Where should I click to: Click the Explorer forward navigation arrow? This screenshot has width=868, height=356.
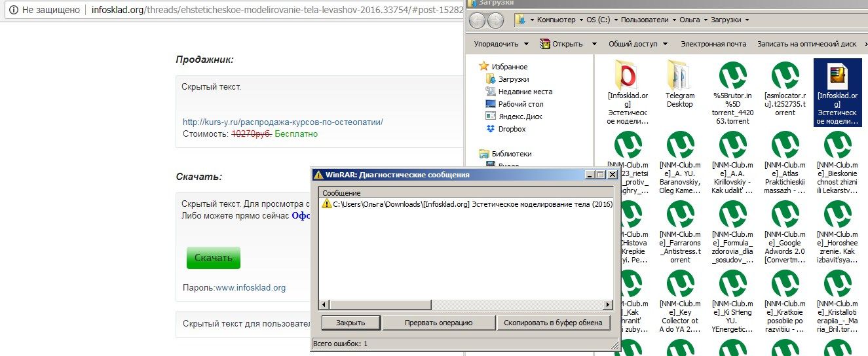click(496, 20)
